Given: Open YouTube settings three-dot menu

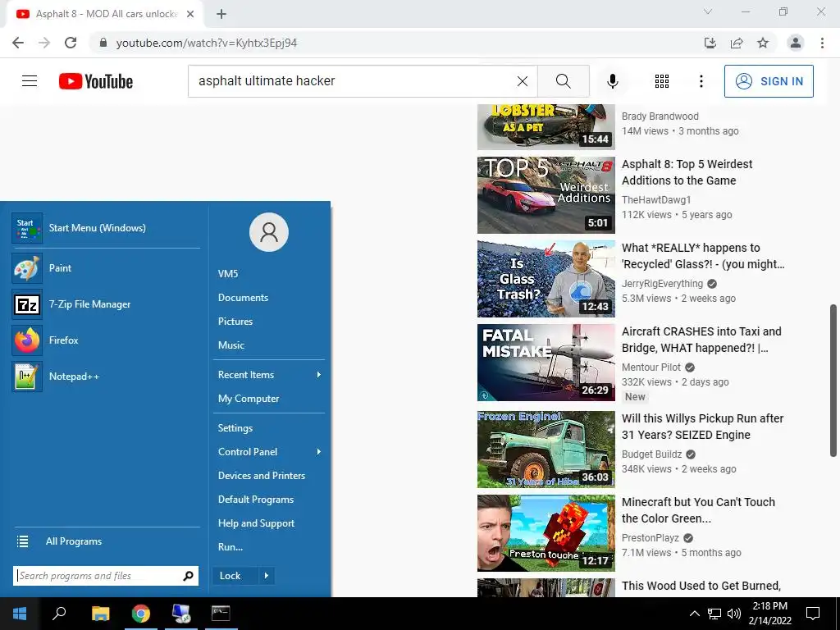Looking at the screenshot, I should (701, 81).
